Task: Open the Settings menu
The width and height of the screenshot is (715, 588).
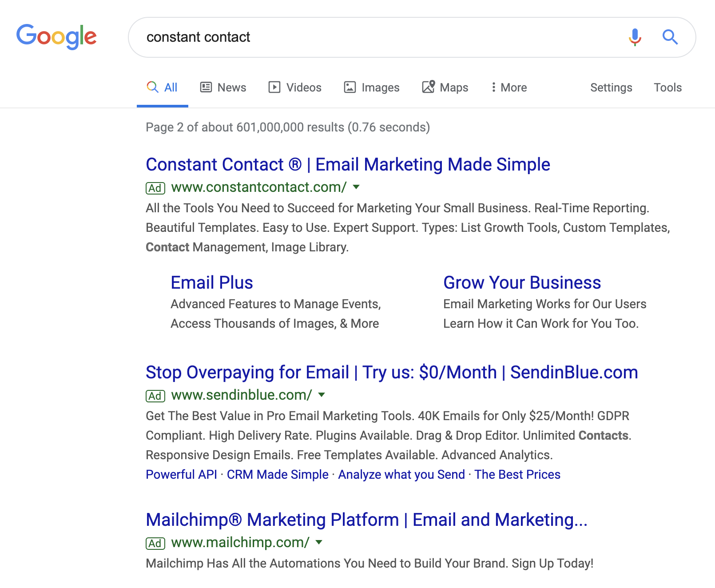Action: pyautogui.click(x=611, y=87)
